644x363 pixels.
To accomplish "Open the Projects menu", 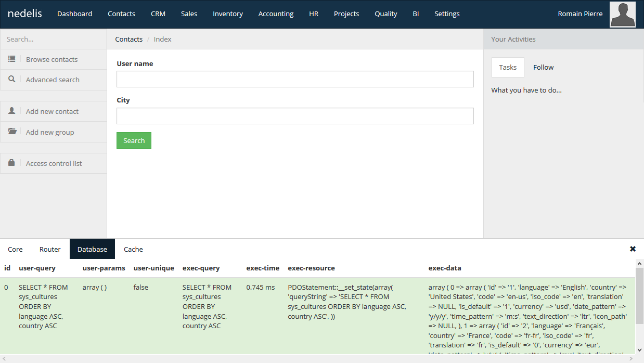I will pyautogui.click(x=346, y=14).
